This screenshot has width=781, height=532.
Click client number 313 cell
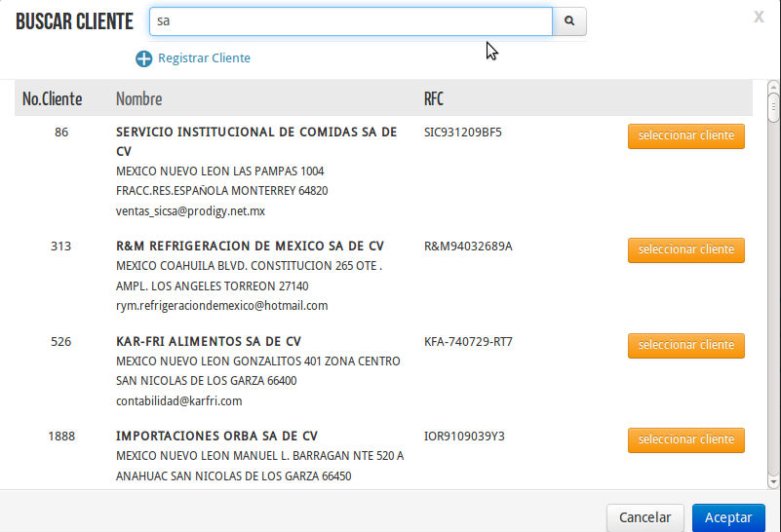click(x=61, y=247)
